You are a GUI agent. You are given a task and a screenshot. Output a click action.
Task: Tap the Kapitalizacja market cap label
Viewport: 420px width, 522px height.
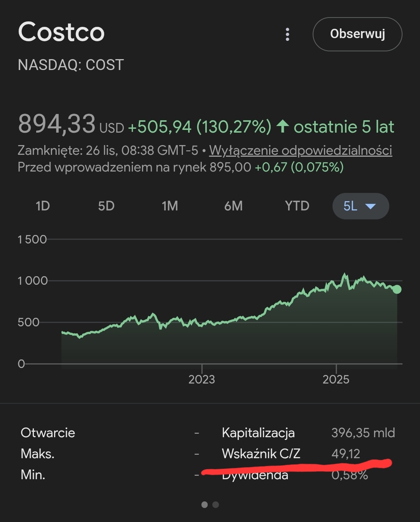point(258,433)
